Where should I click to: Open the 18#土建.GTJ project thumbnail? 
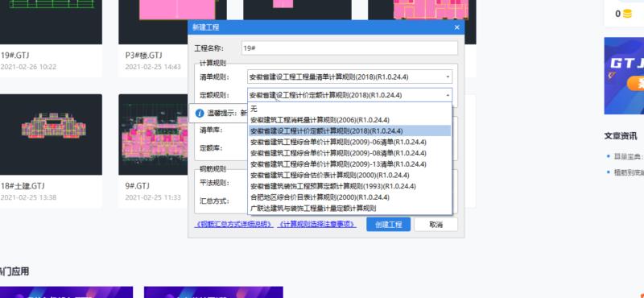pos(51,135)
